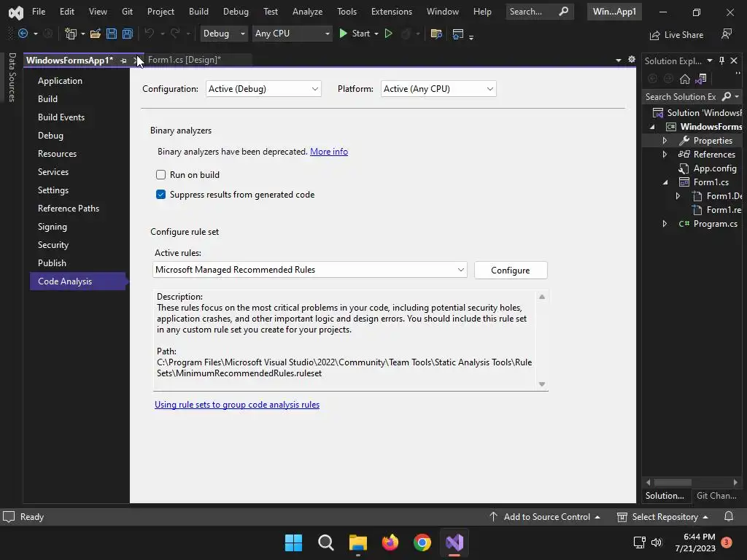The width and height of the screenshot is (747, 560).
Task: Switch to Form1.cs [Design] tab
Action: pos(185,60)
